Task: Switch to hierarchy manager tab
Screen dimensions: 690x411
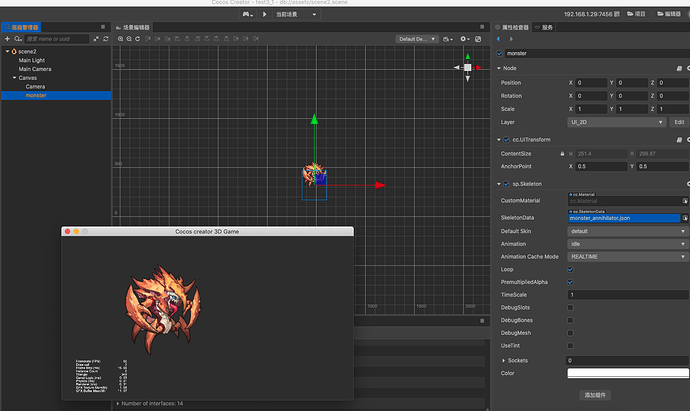Action: (21, 27)
